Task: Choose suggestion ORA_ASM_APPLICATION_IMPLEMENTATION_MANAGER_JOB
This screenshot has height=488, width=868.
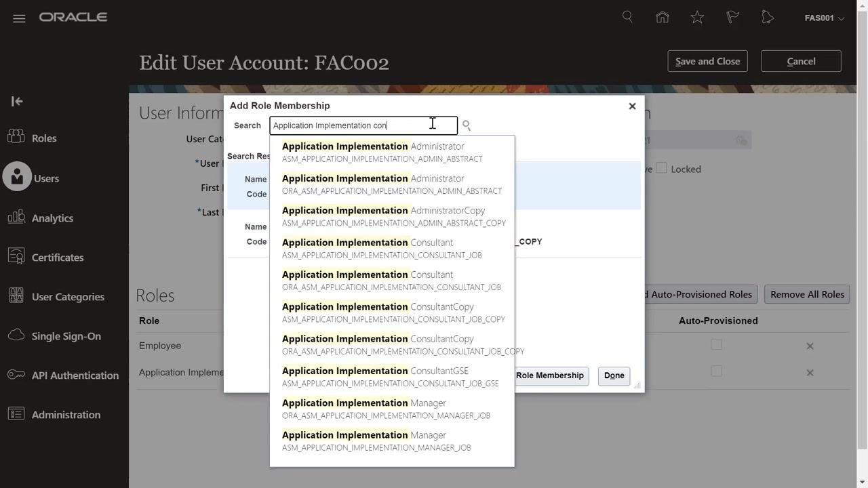Action: point(392,409)
